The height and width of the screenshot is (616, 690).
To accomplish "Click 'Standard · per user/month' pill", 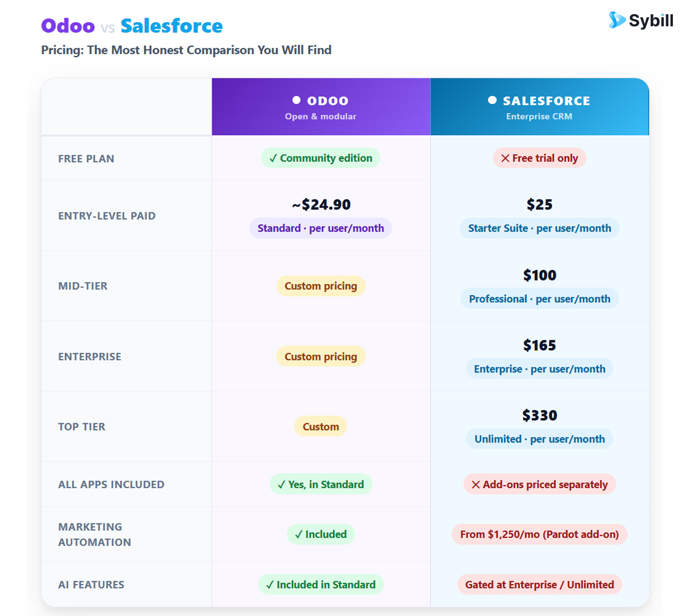I will pyautogui.click(x=321, y=228).
